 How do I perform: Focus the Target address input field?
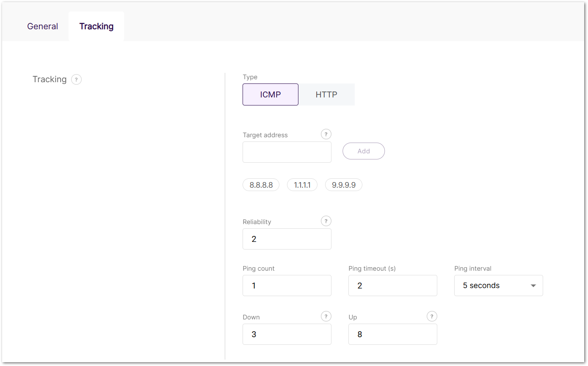pos(287,152)
